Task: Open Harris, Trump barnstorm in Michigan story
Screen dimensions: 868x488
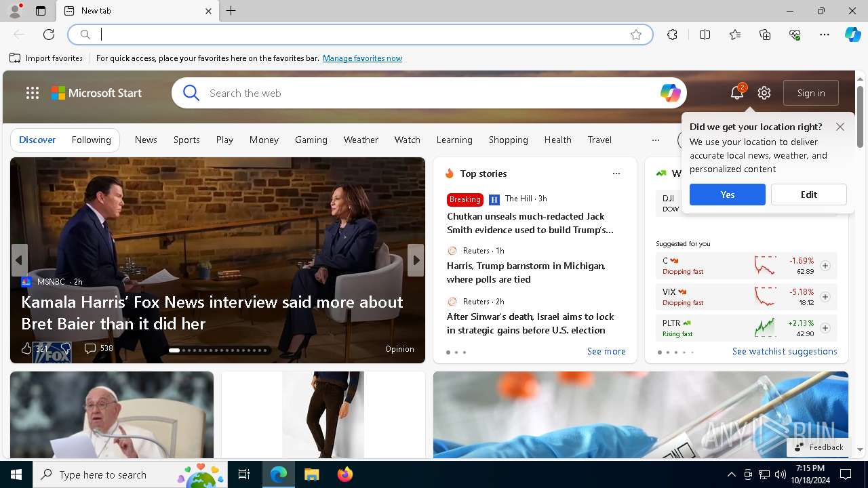Action: [x=526, y=272]
